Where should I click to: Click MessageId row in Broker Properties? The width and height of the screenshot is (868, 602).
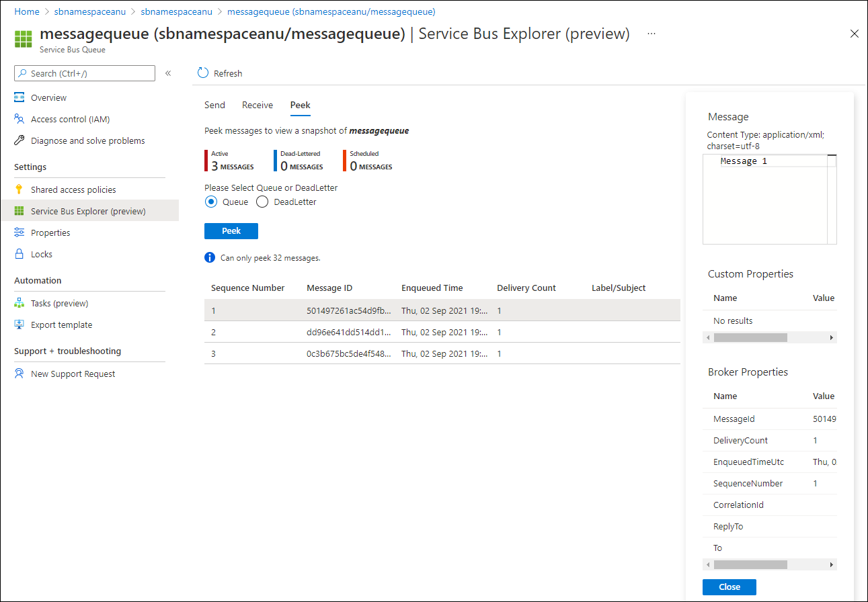point(770,419)
